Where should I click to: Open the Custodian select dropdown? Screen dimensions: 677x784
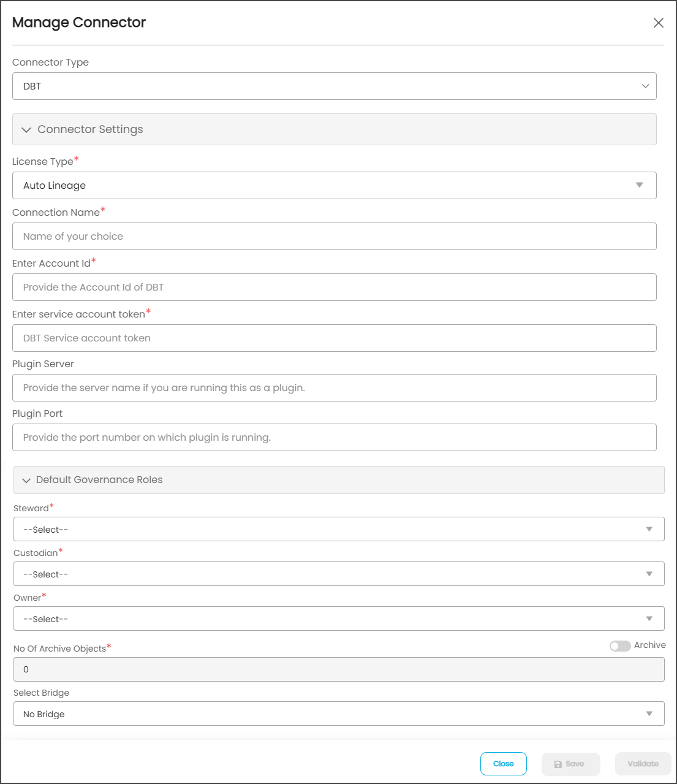[x=338, y=574]
